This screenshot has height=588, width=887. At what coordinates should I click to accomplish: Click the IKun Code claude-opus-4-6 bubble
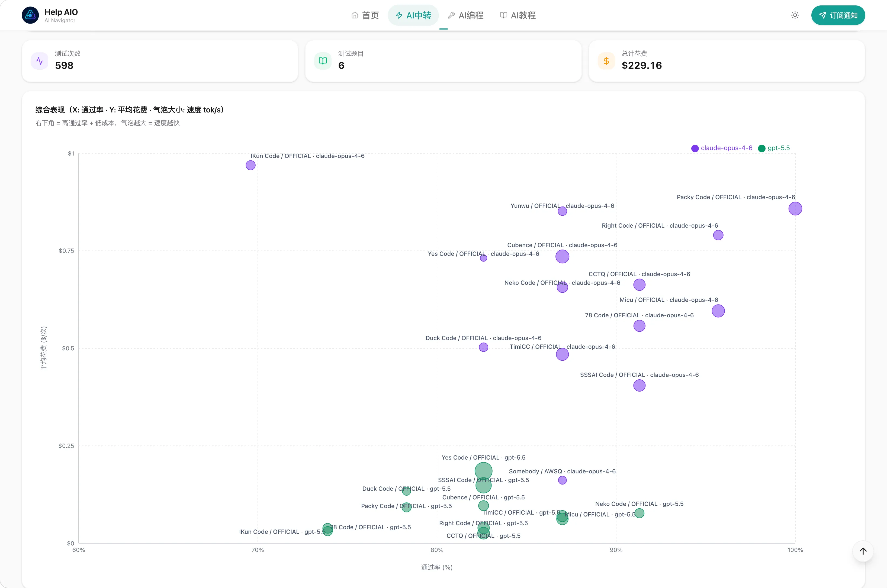tap(250, 165)
